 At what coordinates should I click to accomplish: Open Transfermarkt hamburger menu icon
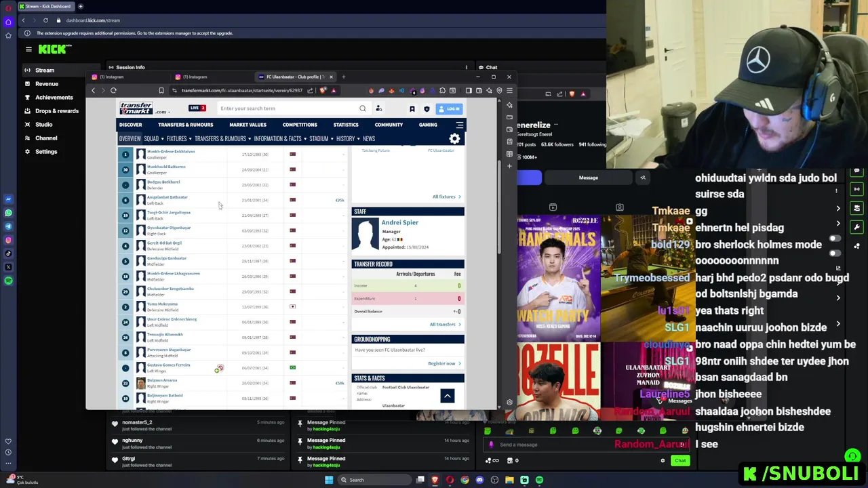460,125
